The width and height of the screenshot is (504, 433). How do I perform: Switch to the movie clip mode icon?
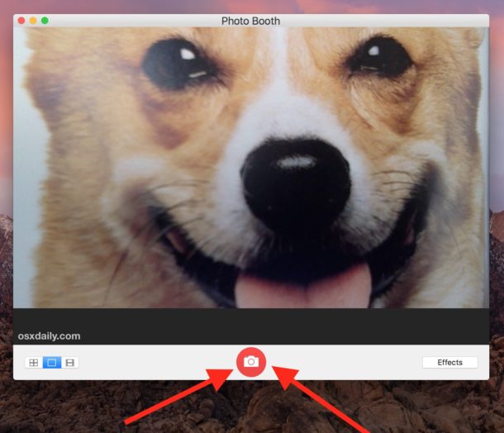tap(69, 363)
